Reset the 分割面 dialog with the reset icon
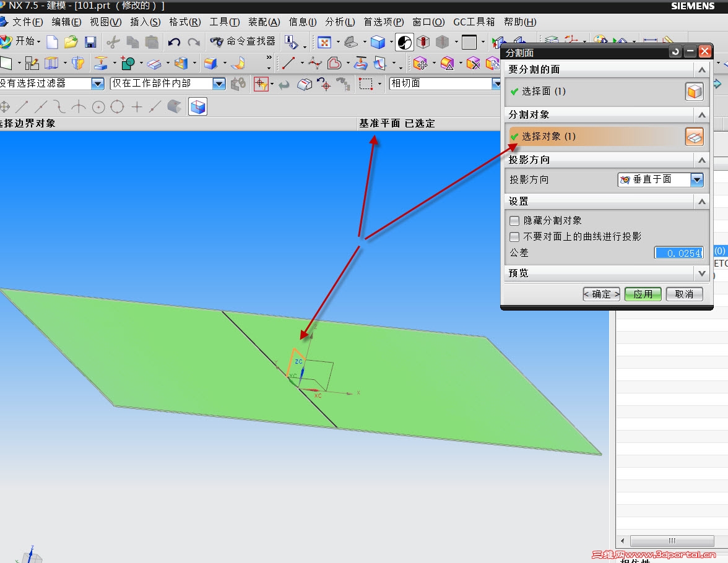The width and height of the screenshot is (728, 563). tap(675, 51)
